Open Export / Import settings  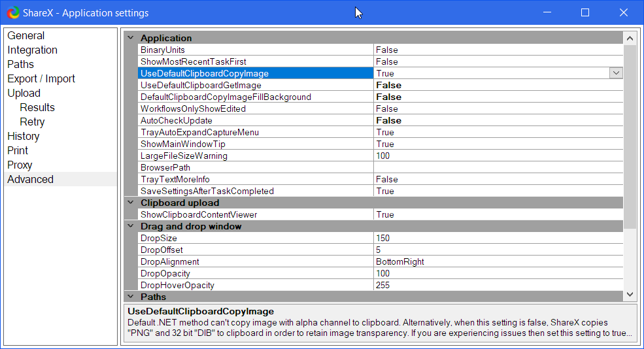click(x=41, y=79)
